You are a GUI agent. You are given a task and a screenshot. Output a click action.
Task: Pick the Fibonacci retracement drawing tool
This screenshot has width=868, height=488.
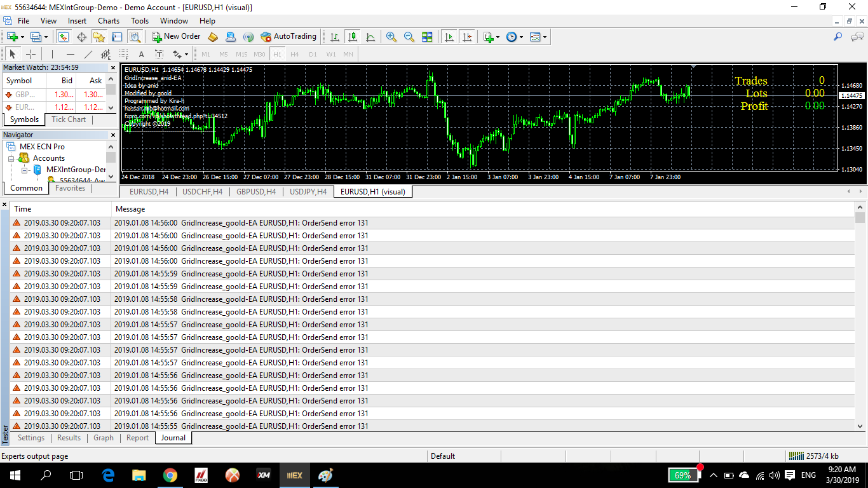123,54
